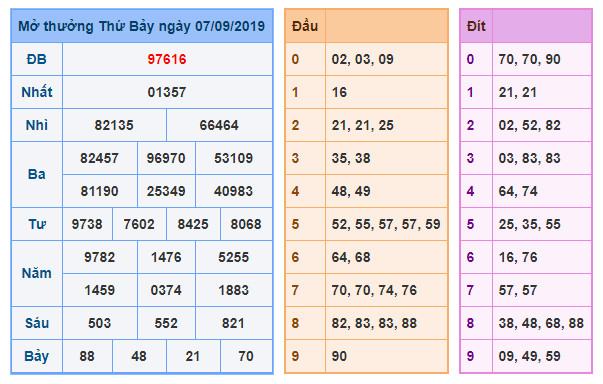Click the Ba row label

tap(37, 175)
